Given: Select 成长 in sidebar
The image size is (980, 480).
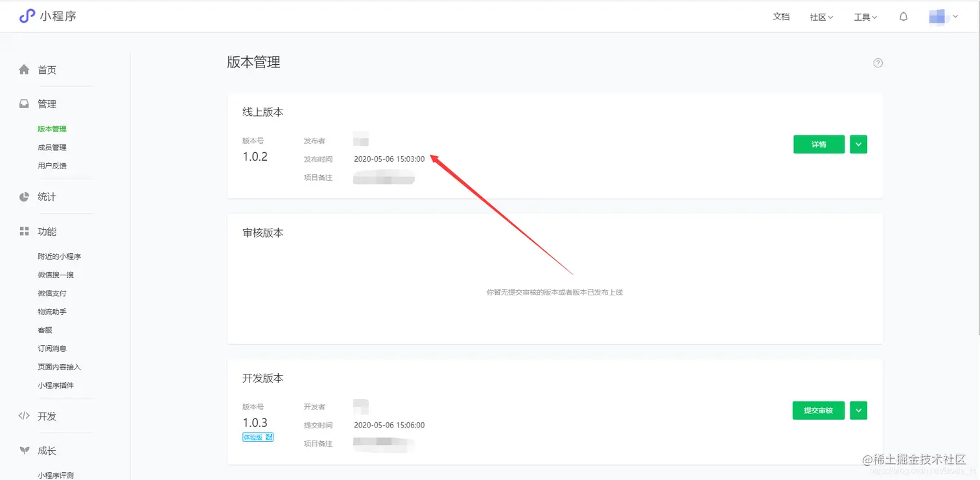Looking at the screenshot, I should click(x=47, y=450).
